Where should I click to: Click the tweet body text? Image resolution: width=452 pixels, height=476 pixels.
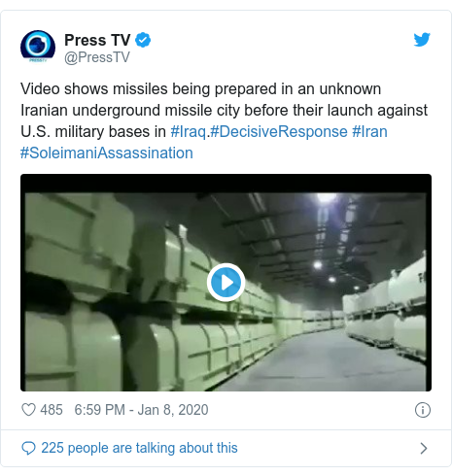click(x=224, y=120)
